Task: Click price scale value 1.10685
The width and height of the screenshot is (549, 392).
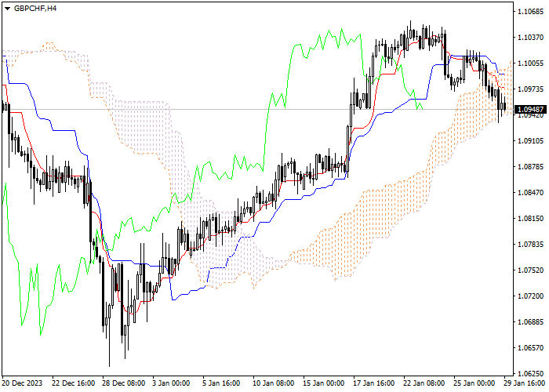Action: [530, 12]
